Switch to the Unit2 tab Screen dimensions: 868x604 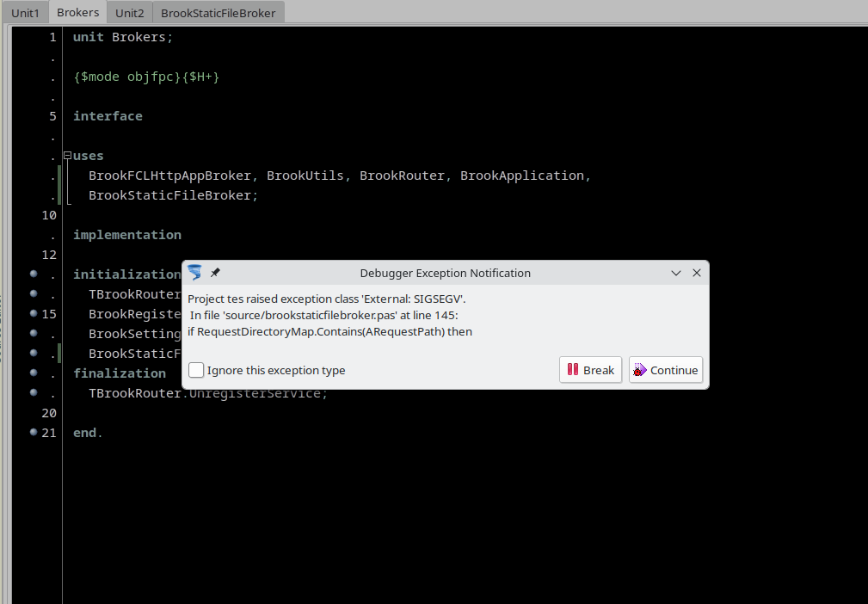130,13
